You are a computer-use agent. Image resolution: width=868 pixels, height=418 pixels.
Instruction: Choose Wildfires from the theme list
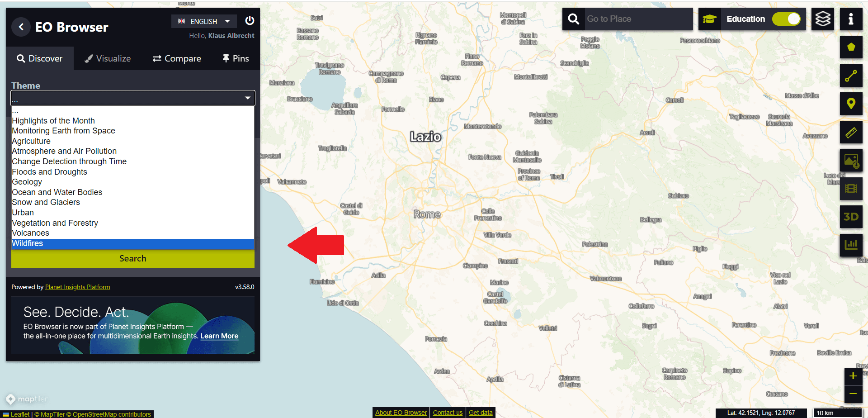tap(28, 243)
